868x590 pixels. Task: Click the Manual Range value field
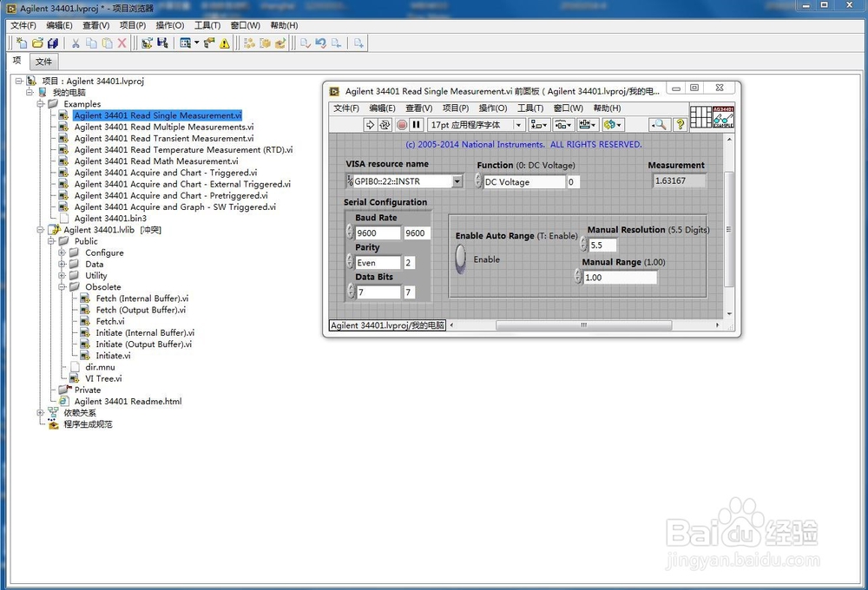coord(620,278)
